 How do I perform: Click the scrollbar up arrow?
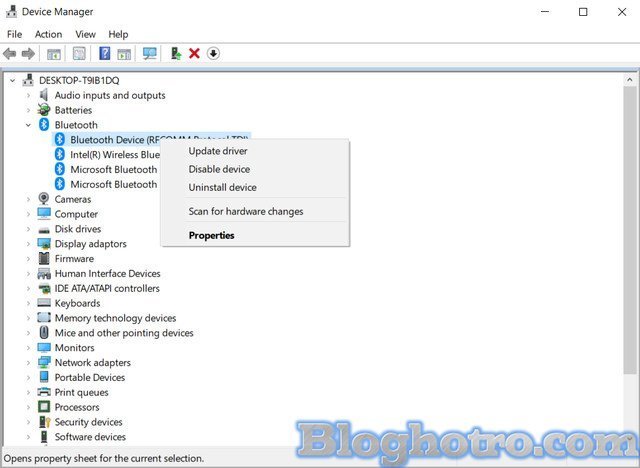[x=630, y=80]
